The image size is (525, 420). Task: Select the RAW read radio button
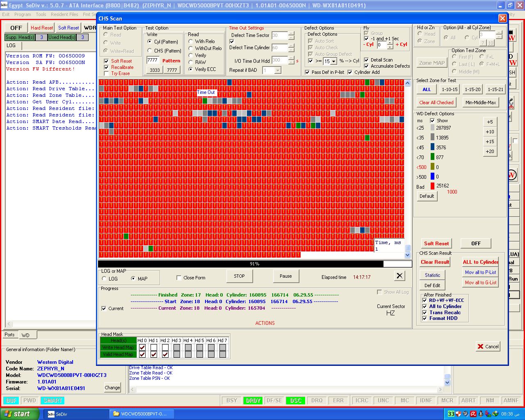pos(191,62)
